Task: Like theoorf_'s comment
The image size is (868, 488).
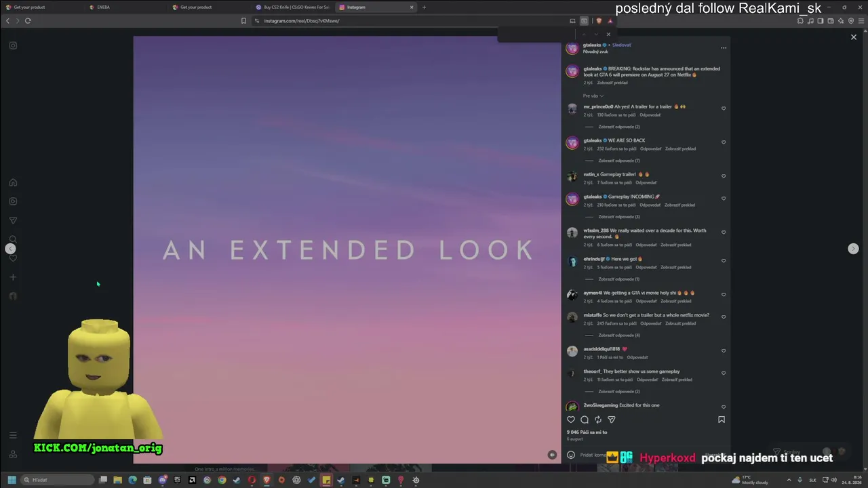Action: click(724, 373)
